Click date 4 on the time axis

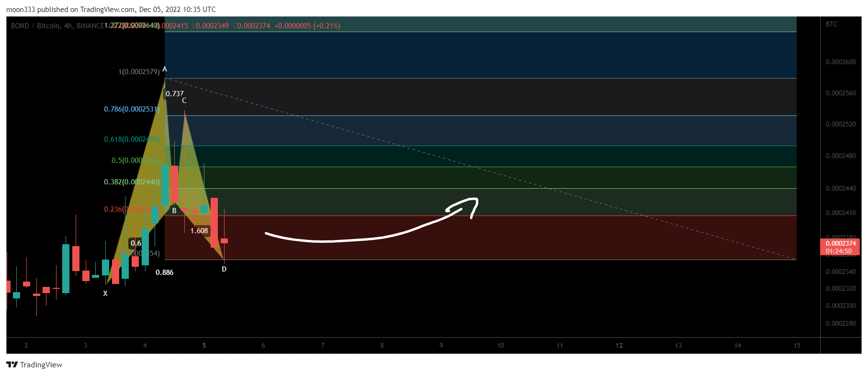click(145, 345)
